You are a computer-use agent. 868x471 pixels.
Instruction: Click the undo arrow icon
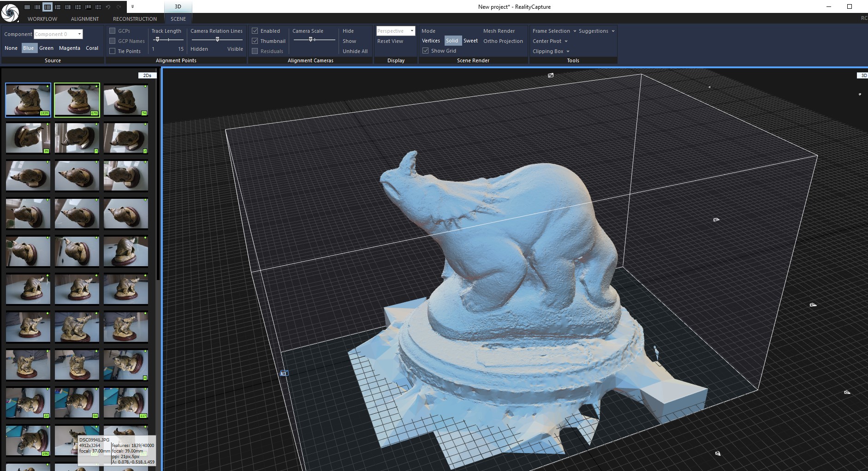click(108, 7)
